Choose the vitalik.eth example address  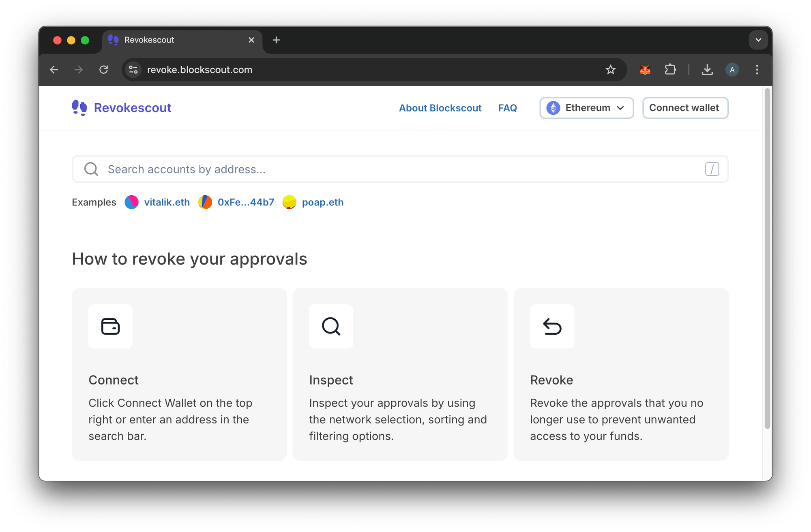[x=167, y=202]
